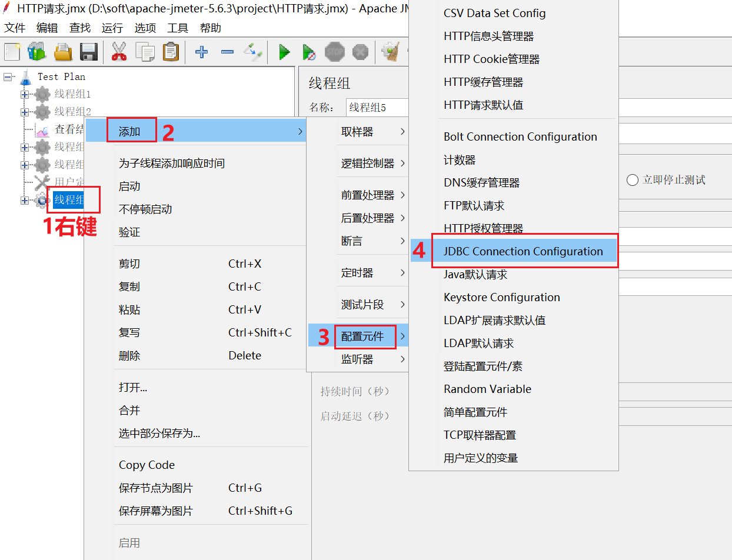Open the 断言 submenu arrow

click(x=402, y=241)
